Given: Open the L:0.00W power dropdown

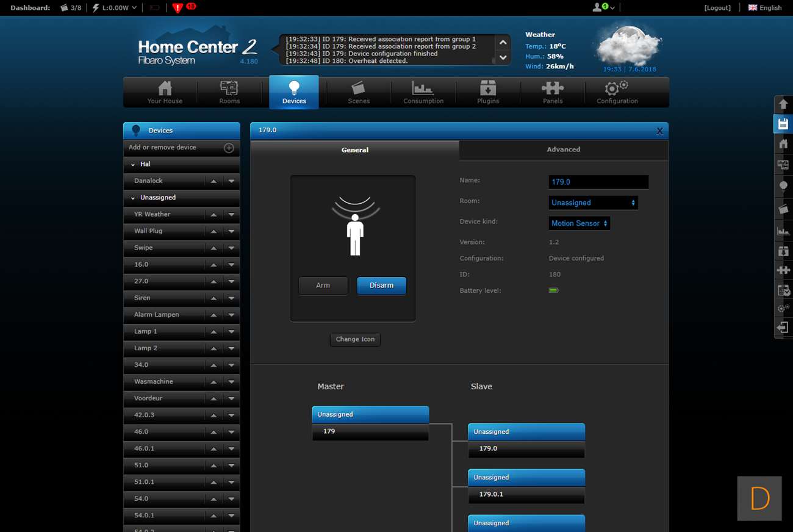Looking at the screenshot, I should (x=115, y=8).
